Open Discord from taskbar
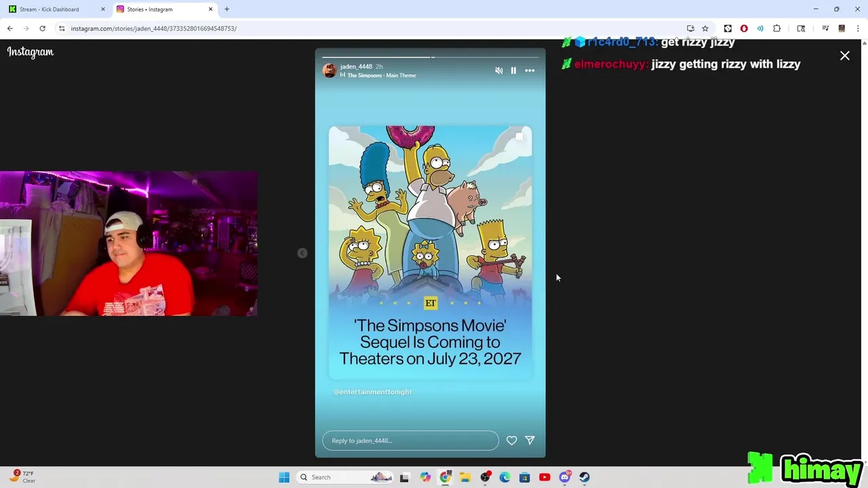The width and height of the screenshot is (868, 488). click(565, 477)
